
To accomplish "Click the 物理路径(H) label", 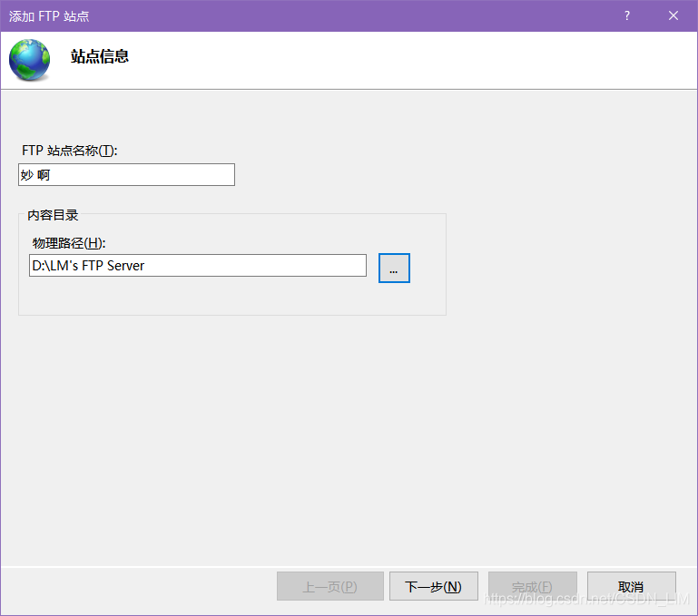I will (x=69, y=243).
